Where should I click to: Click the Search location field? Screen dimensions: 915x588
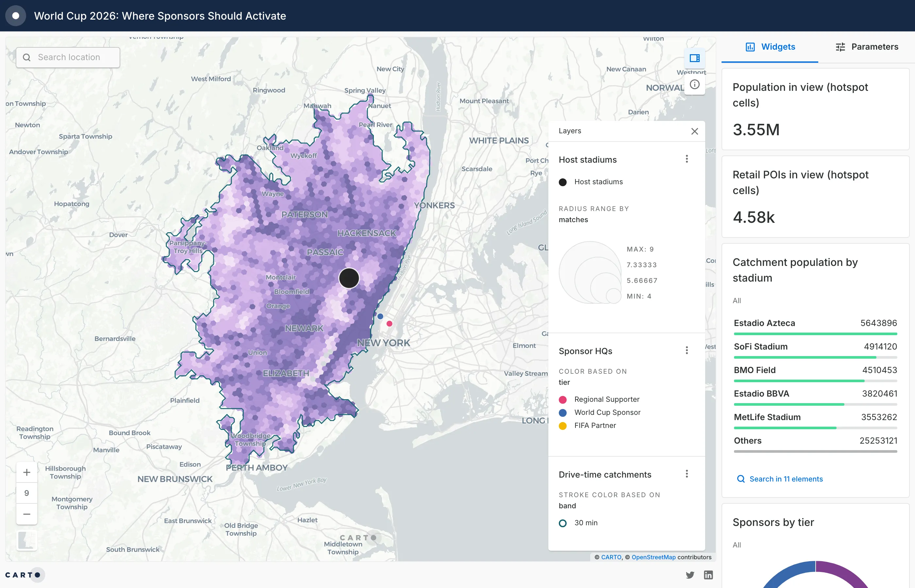coord(68,57)
